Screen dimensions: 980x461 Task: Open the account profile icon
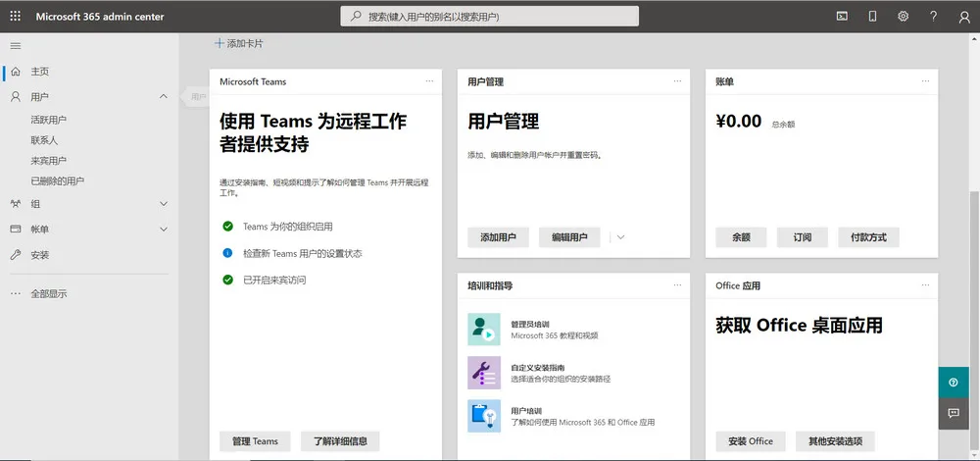coord(963,17)
